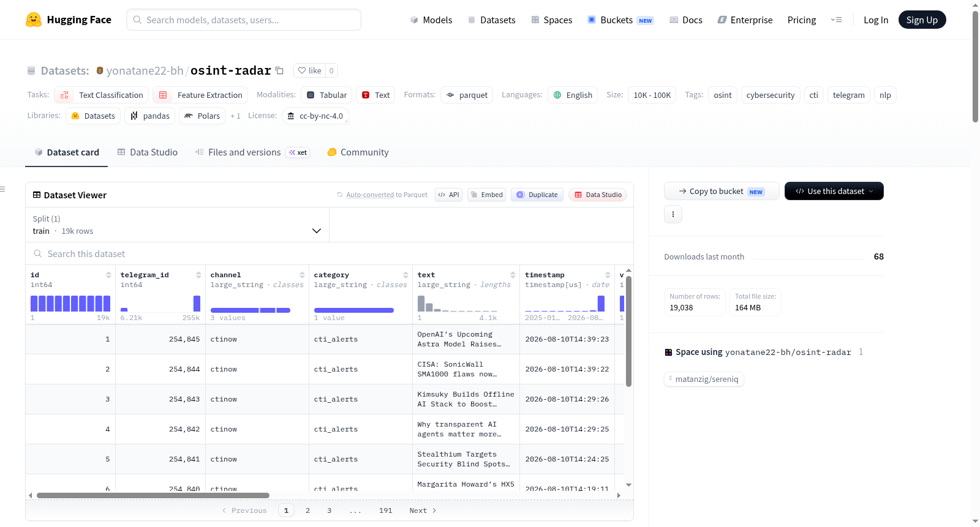Select the parquet format tag
The image size is (980, 527).
[x=467, y=95]
